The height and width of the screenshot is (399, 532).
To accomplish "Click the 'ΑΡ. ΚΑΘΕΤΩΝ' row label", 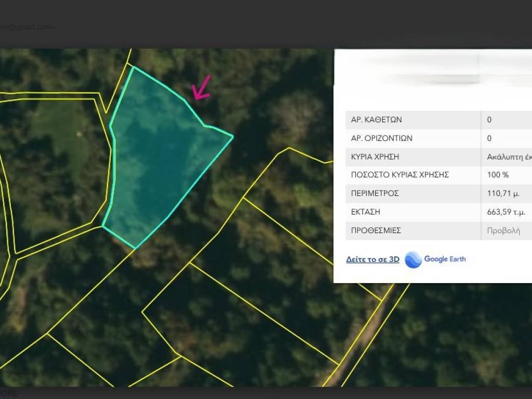I will [376, 120].
